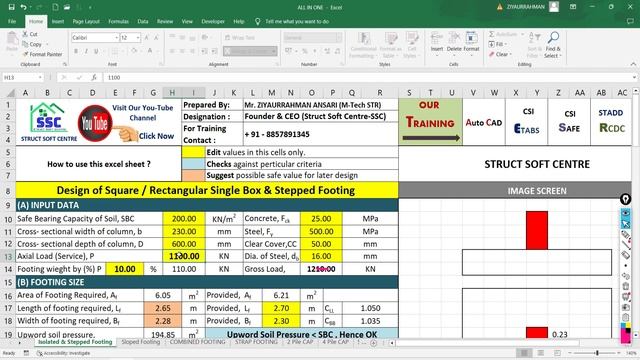Toggle Wrap Text
This screenshot has width=640, height=360.
coord(240,38)
